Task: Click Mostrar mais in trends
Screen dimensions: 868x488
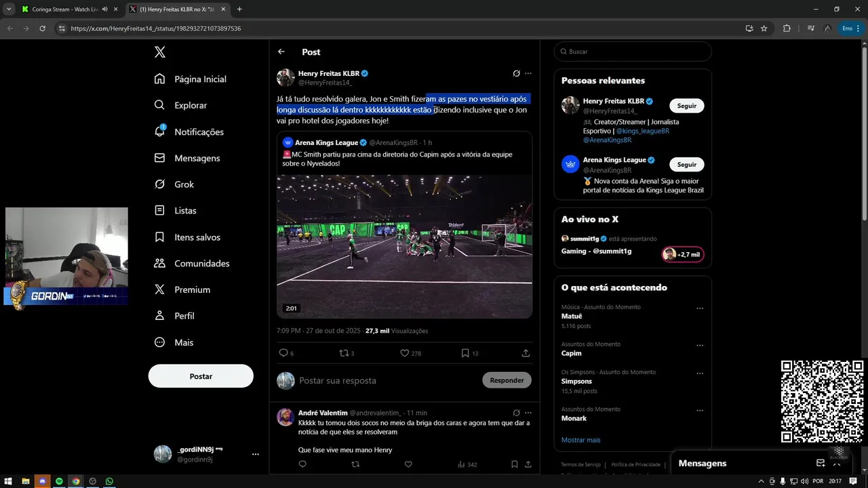Action: pos(580,440)
